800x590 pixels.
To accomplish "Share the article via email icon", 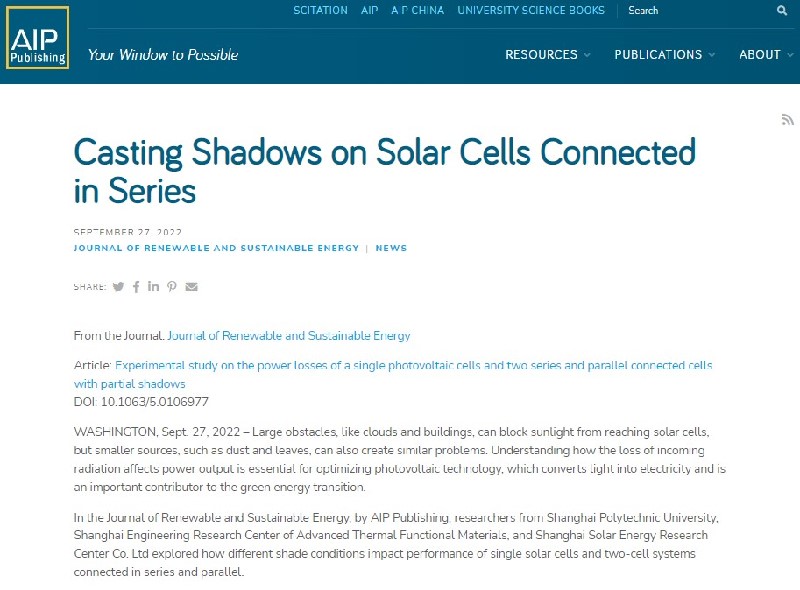I will click(191, 287).
